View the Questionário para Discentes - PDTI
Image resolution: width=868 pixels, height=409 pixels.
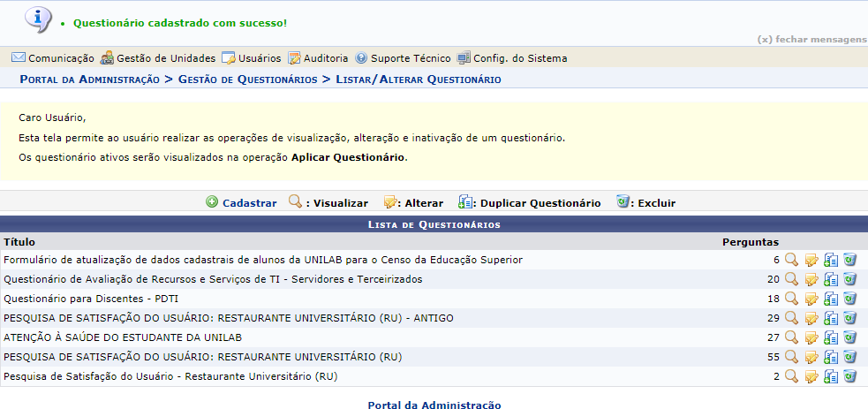(x=791, y=299)
